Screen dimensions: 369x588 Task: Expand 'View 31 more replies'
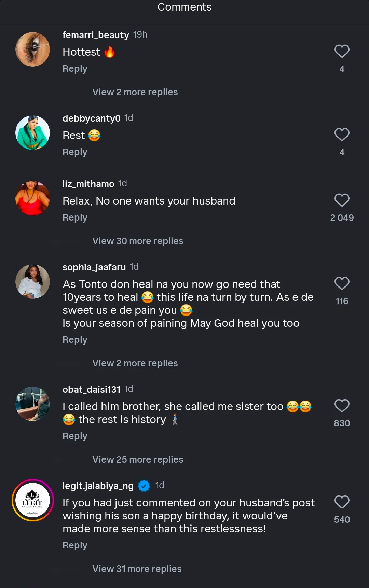pyautogui.click(x=137, y=569)
